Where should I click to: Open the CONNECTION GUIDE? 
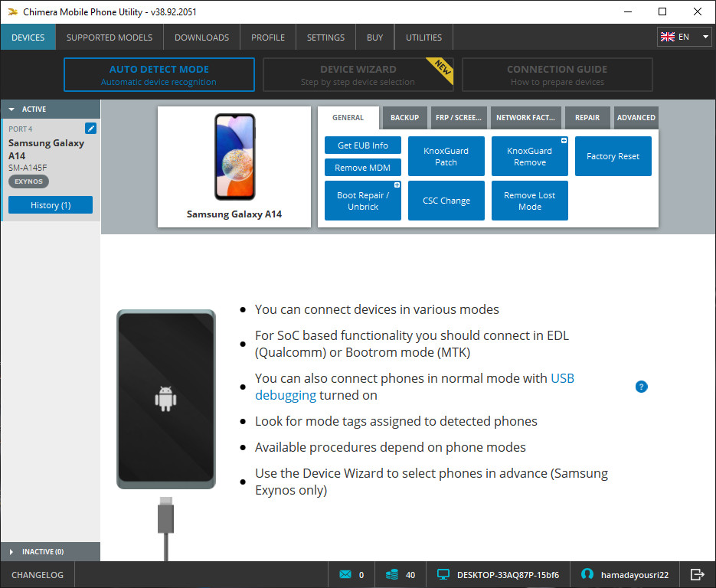pos(557,75)
